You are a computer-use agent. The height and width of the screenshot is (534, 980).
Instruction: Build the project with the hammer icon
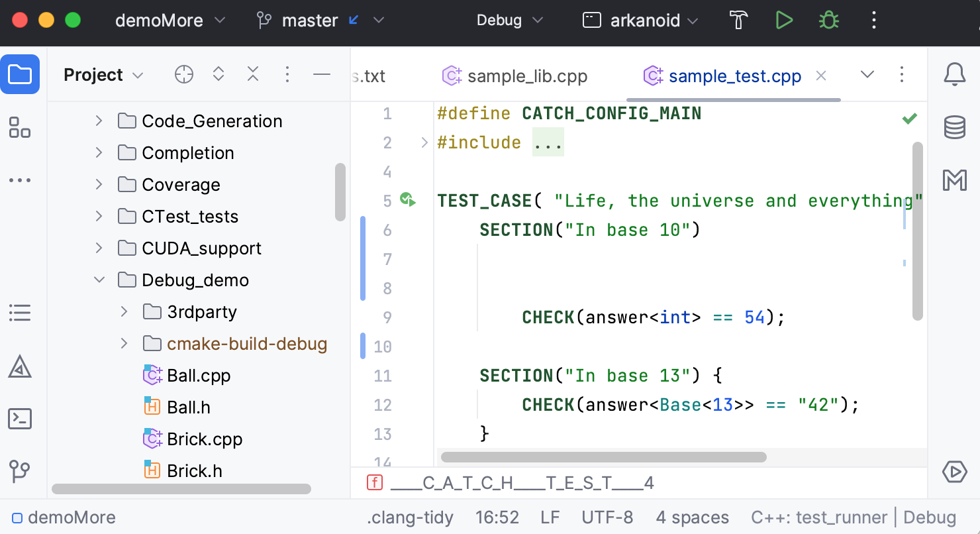738,20
